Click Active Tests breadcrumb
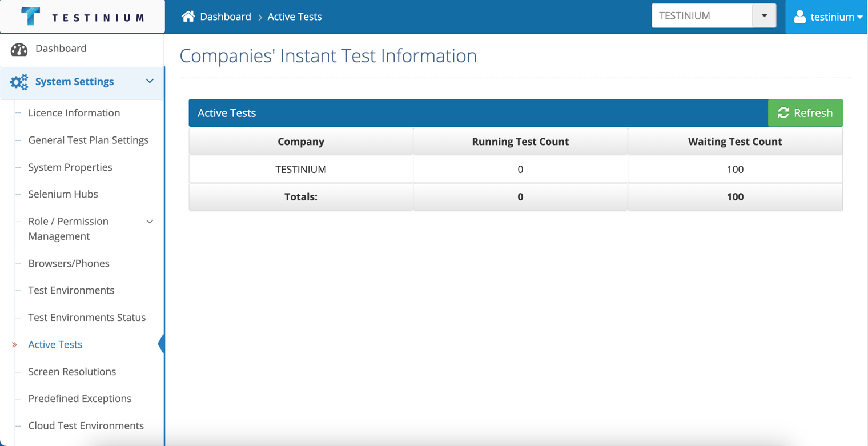The height and width of the screenshot is (446, 868). click(295, 17)
